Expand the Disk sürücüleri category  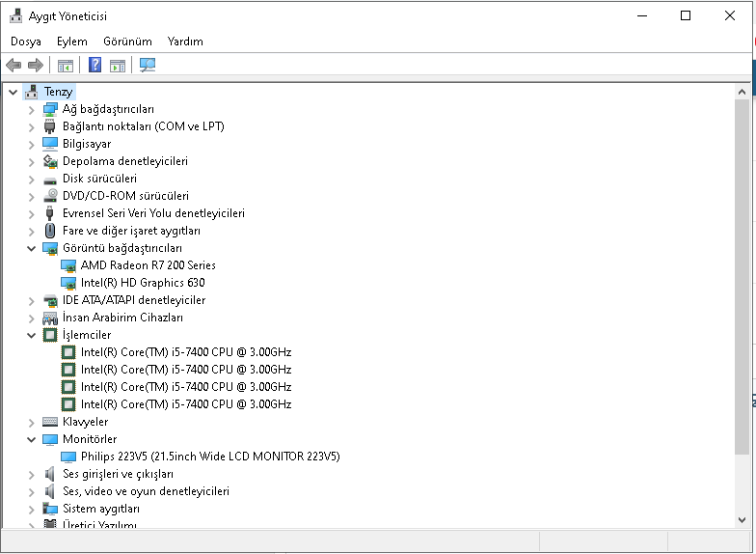pyautogui.click(x=31, y=180)
